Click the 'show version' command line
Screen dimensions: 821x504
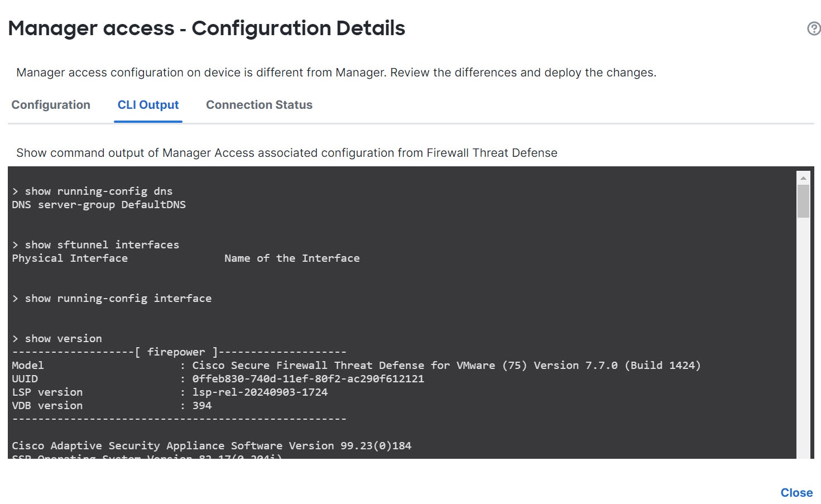coord(57,339)
